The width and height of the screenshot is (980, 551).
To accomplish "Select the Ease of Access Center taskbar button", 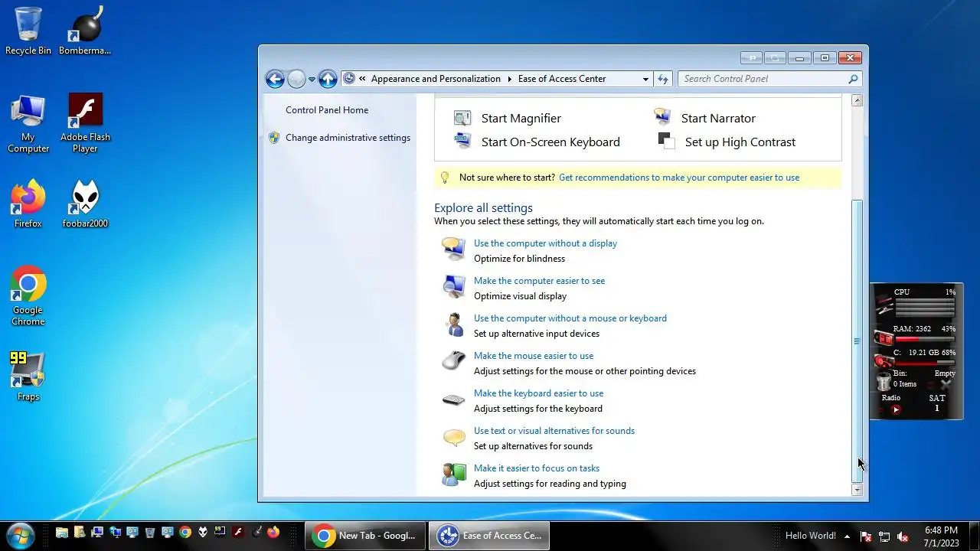I will coord(488,536).
